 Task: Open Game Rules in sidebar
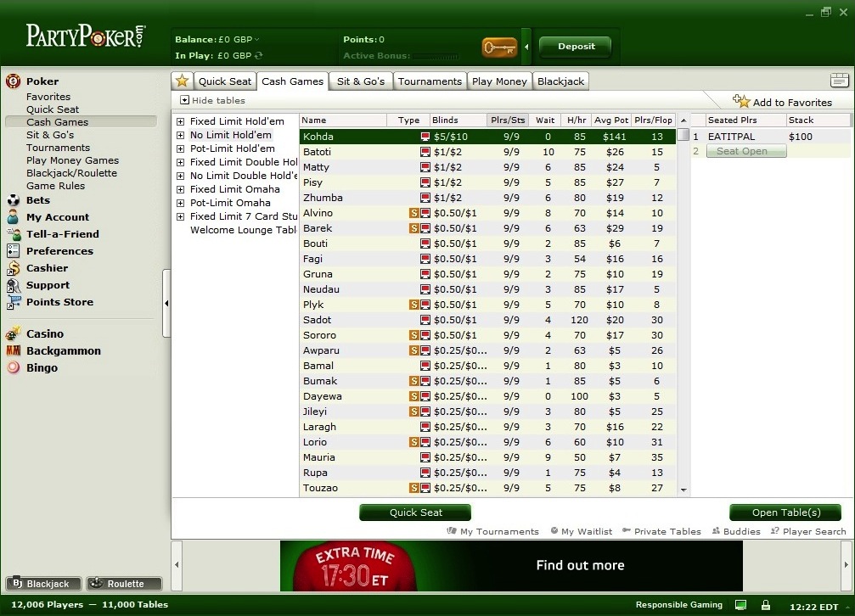[x=56, y=186]
